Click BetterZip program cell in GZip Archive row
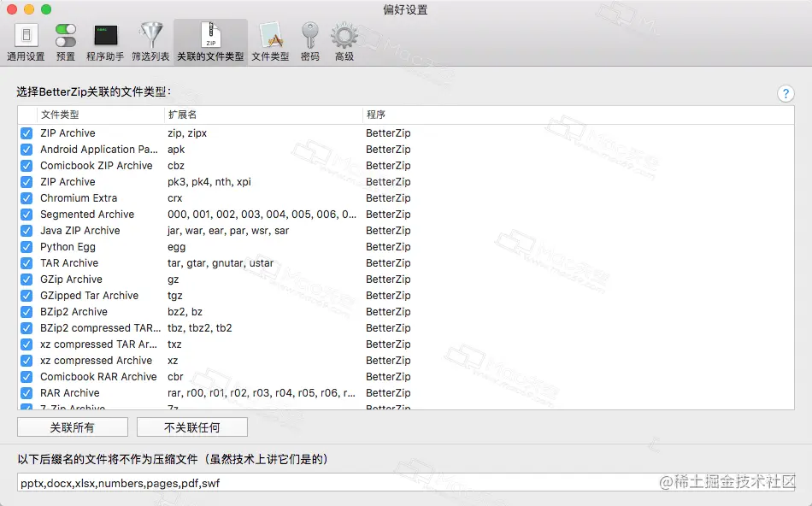Image resolution: width=812 pixels, height=506 pixels. point(388,279)
